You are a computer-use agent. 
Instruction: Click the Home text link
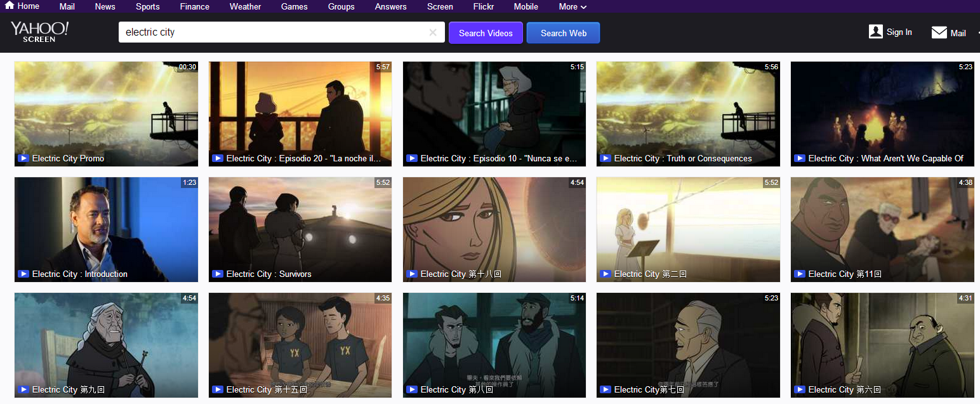coord(29,6)
